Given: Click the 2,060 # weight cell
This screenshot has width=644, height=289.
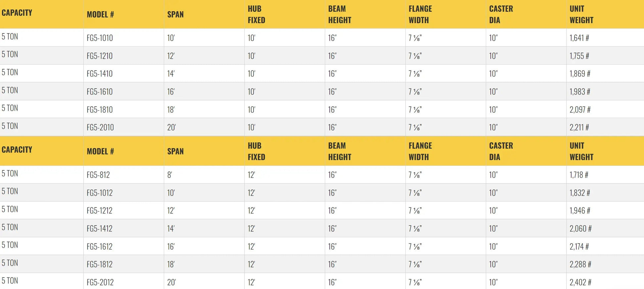Looking at the screenshot, I should pyautogui.click(x=580, y=229).
